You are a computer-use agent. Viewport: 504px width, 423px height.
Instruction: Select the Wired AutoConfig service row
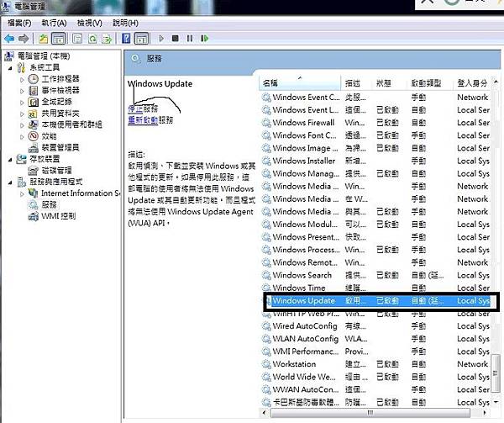click(x=376, y=325)
